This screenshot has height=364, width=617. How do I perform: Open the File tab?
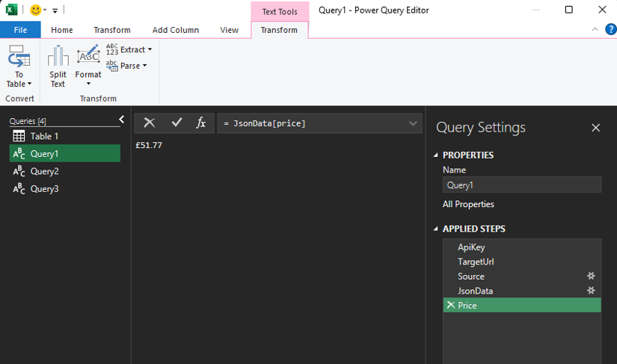point(20,30)
